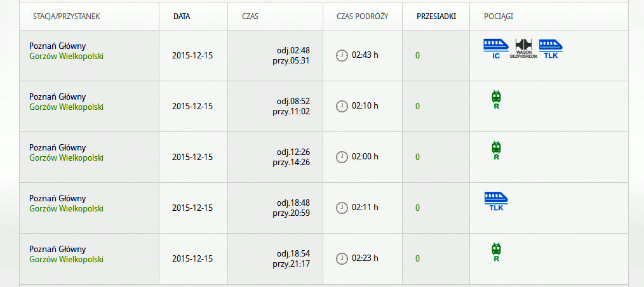Sort by the DATA column header
Screen dimensions: 644x287
pos(182,16)
